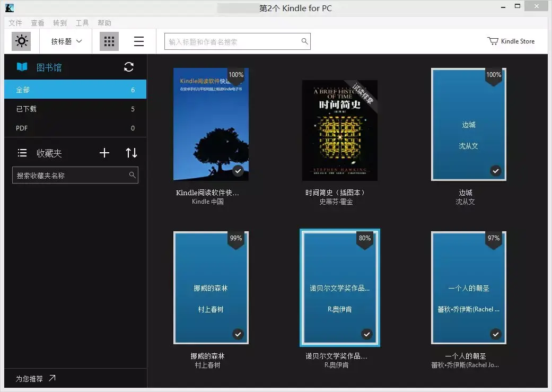
Task: Open the 转到 menu
Action: click(x=59, y=23)
